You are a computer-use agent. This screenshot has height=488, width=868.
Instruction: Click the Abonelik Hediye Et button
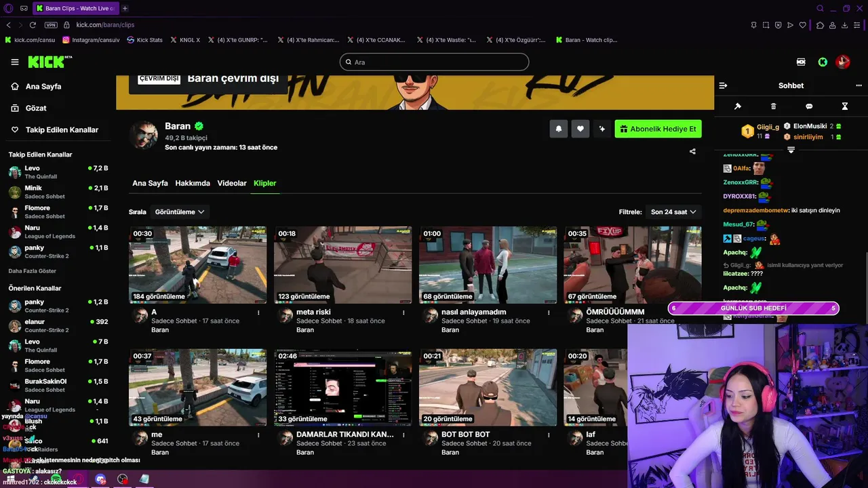pos(658,129)
